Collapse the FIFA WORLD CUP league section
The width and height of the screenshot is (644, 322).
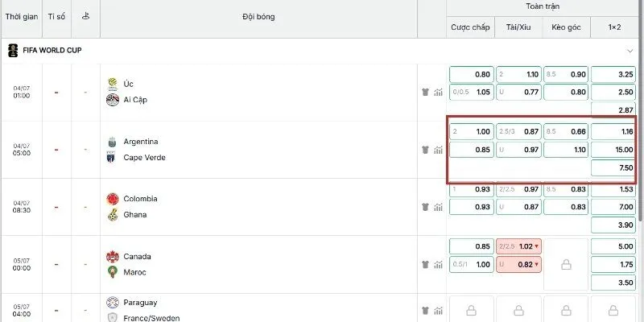coord(630,51)
